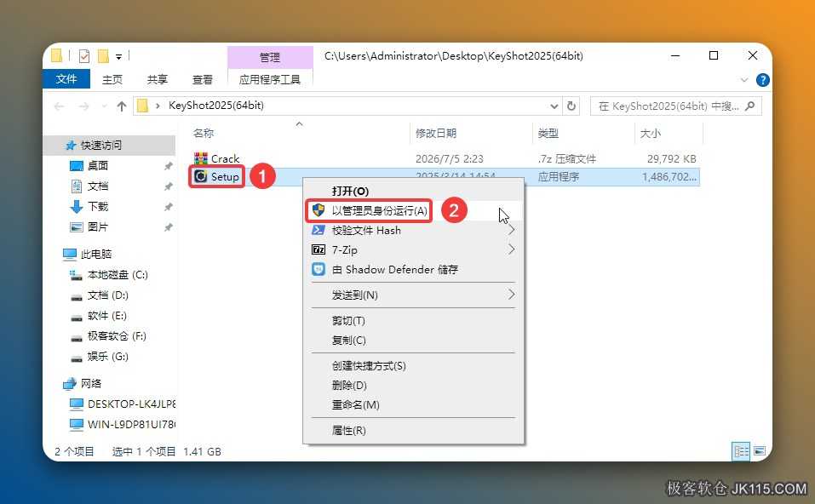The width and height of the screenshot is (815, 504).
Task: Expand the 7-Zip submenu arrow
Action: (512, 249)
